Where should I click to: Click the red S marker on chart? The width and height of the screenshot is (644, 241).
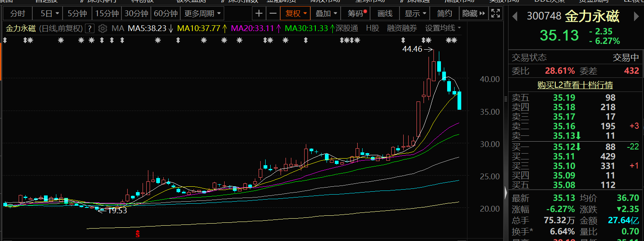138,235
